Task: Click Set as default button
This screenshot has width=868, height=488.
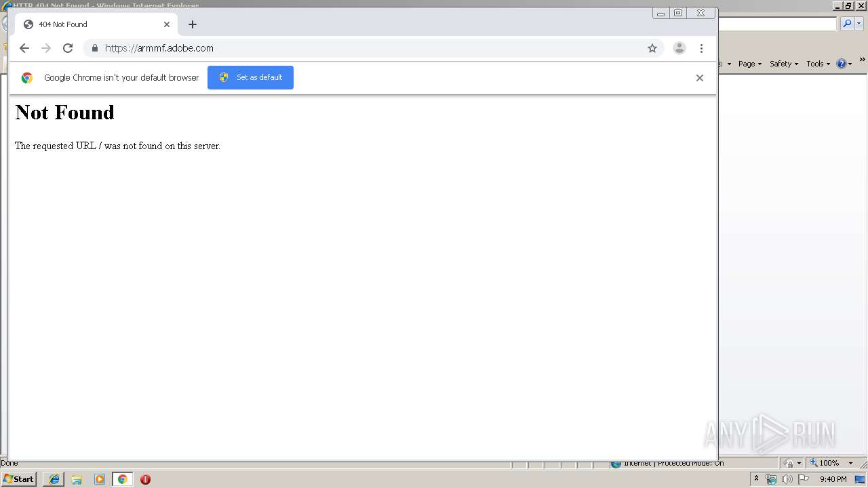Action: 250,77
